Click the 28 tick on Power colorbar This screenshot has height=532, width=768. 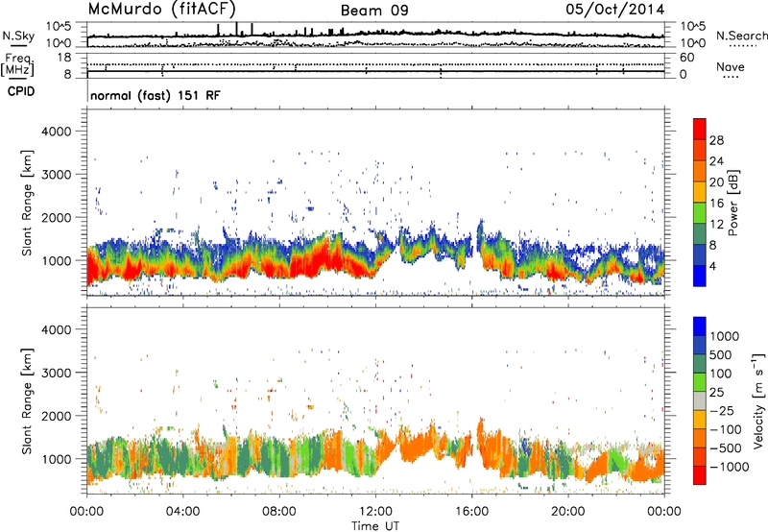pos(716,140)
